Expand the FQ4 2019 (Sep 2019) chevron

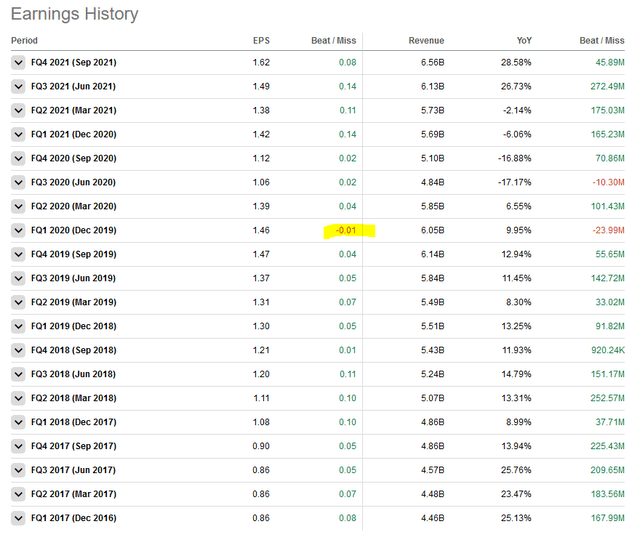click(18, 254)
